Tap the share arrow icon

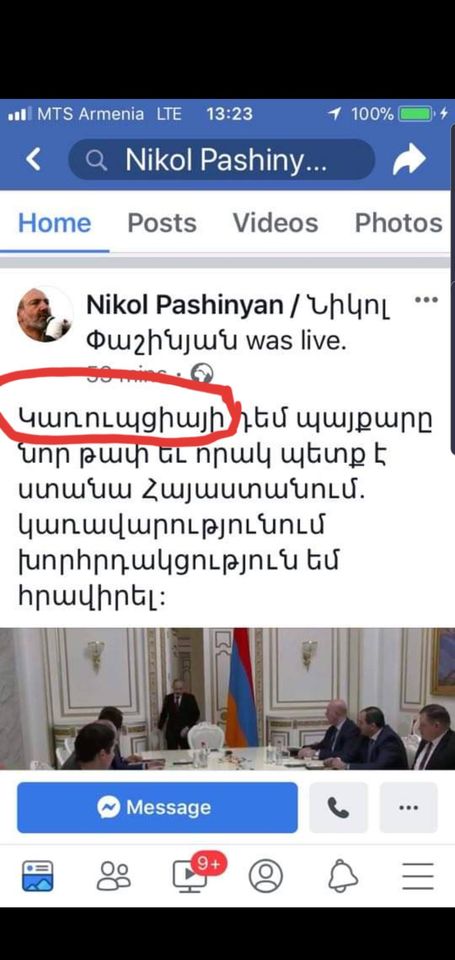409,160
